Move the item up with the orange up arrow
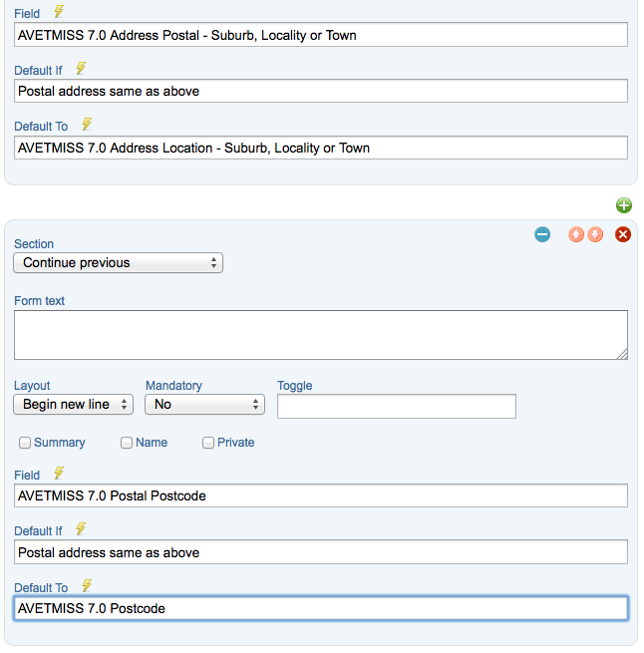Screen dimensions: 644x653 (x=575, y=234)
